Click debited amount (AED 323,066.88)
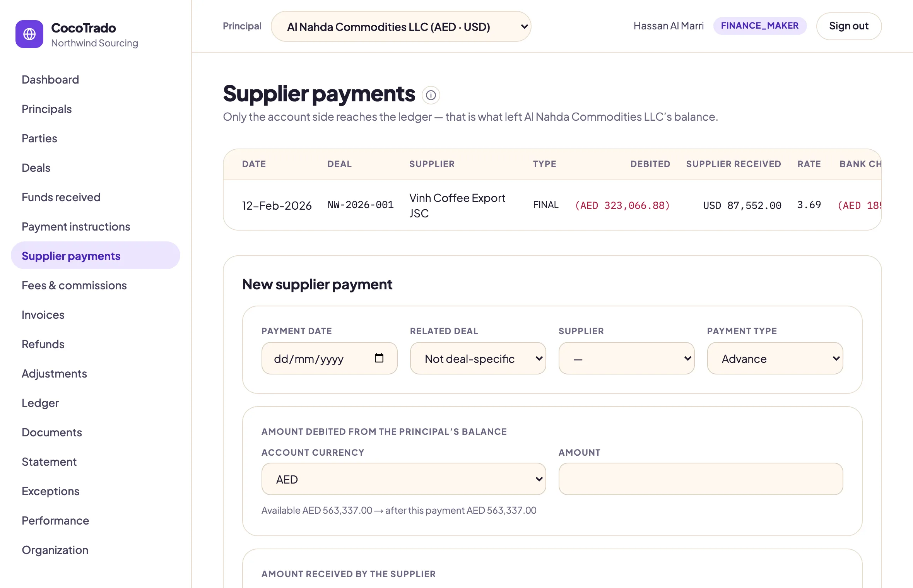Viewport: 913px width, 588px height. coord(622,205)
